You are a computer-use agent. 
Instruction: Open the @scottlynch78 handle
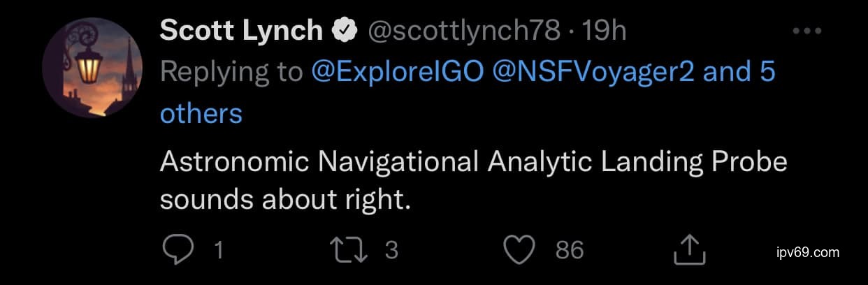pos(464,31)
